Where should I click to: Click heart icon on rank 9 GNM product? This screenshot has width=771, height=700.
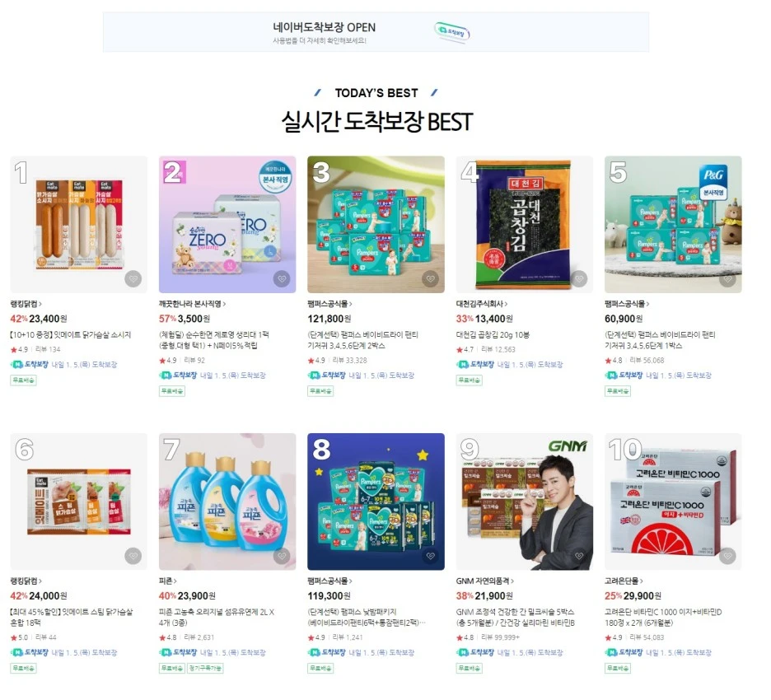[579, 556]
